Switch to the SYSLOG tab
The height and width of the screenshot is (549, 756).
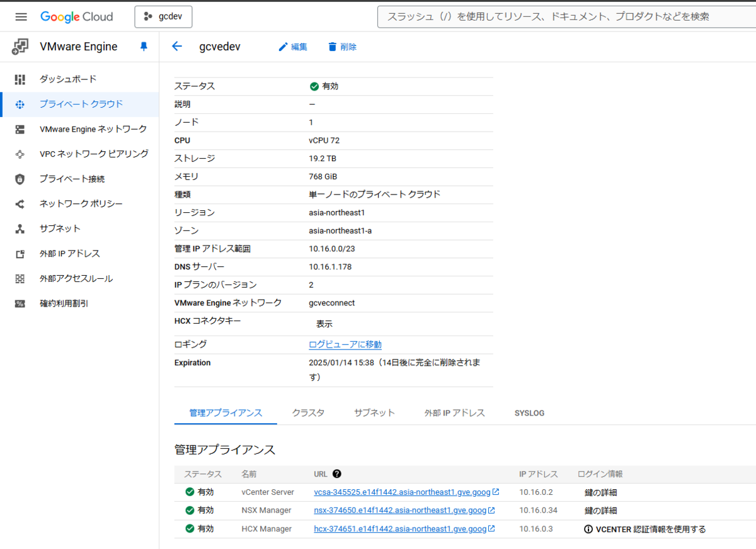point(529,413)
